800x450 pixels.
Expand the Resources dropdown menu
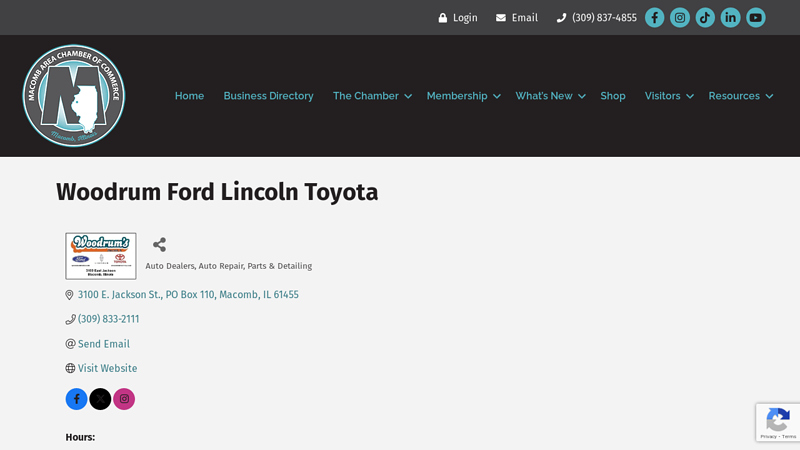click(x=741, y=96)
